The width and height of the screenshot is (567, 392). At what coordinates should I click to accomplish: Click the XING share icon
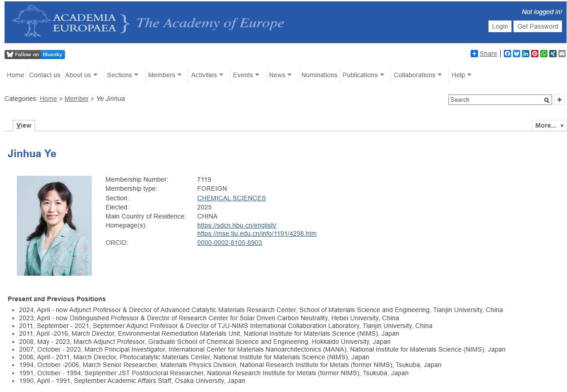pos(553,54)
